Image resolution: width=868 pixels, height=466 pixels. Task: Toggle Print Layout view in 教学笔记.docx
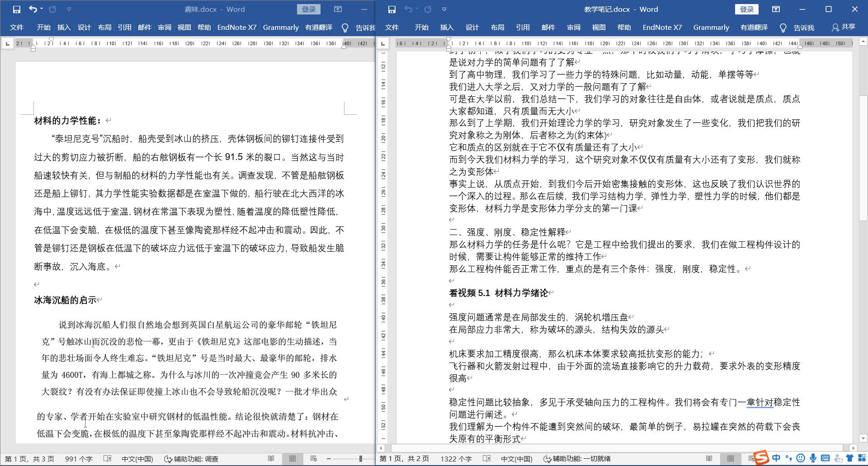(731, 459)
